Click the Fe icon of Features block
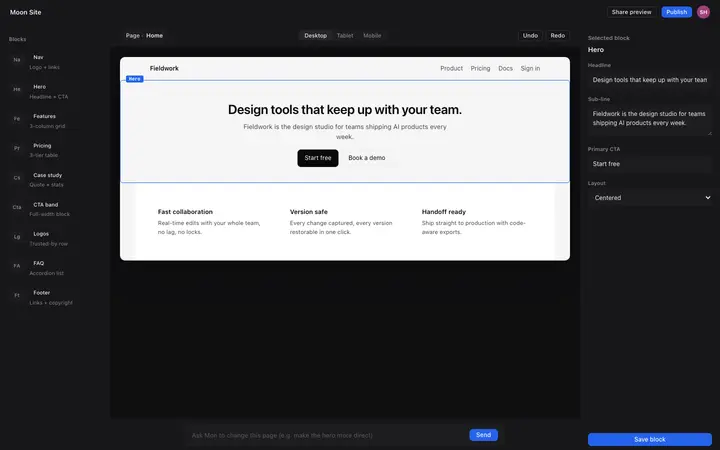The width and height of the screenshot is (720, 450). 17,118
